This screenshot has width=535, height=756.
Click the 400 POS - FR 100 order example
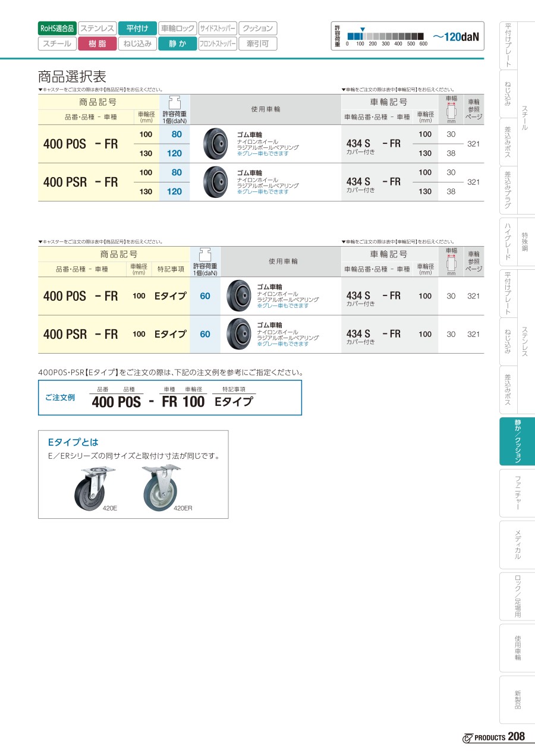pos(147,401)
